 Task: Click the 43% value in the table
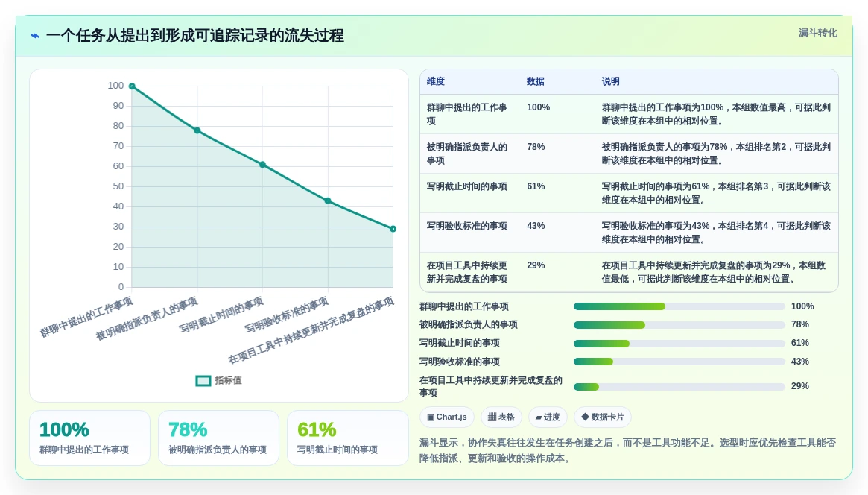(536, 226)
